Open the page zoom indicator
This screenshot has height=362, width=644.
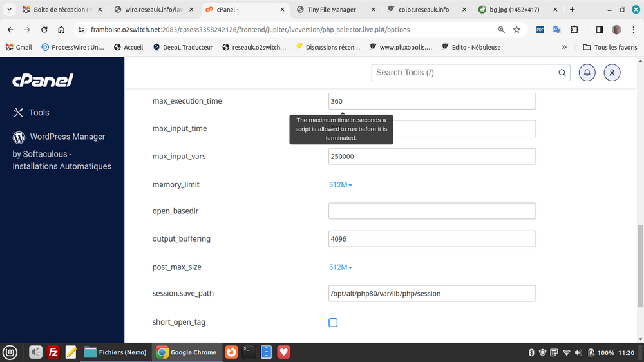coord(502,30)
